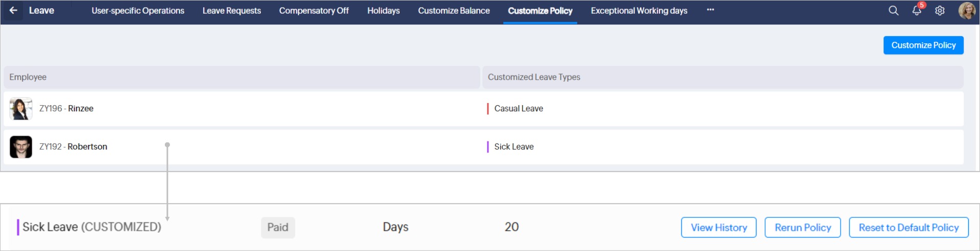
Task: Go to Compensatory Off tab
Action: (x=314, y=11)
